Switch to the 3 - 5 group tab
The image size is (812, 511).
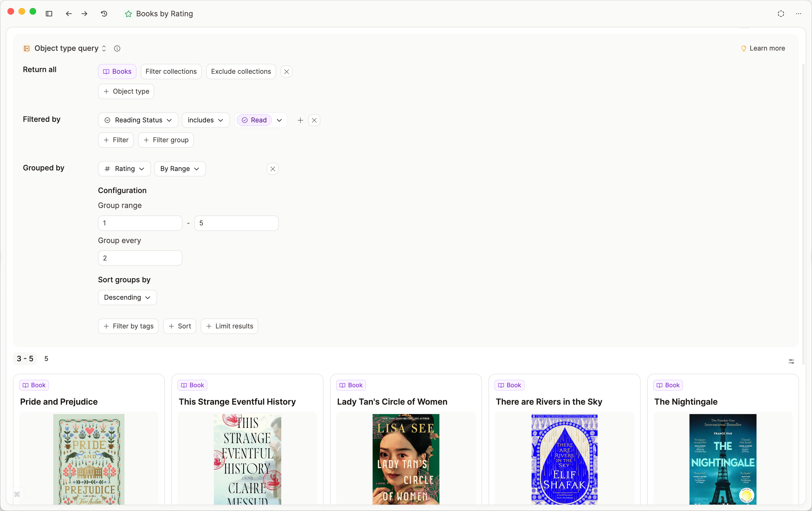(25, 359)
